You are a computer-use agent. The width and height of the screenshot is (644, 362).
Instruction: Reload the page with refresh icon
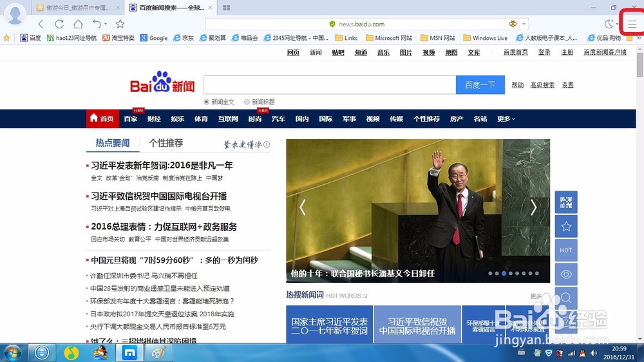pos(59,24)
